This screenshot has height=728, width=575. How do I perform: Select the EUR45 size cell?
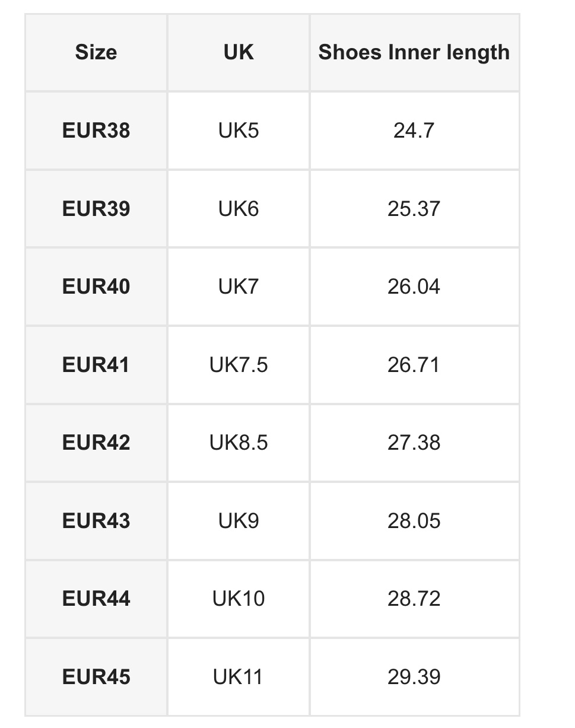(96, 677)
